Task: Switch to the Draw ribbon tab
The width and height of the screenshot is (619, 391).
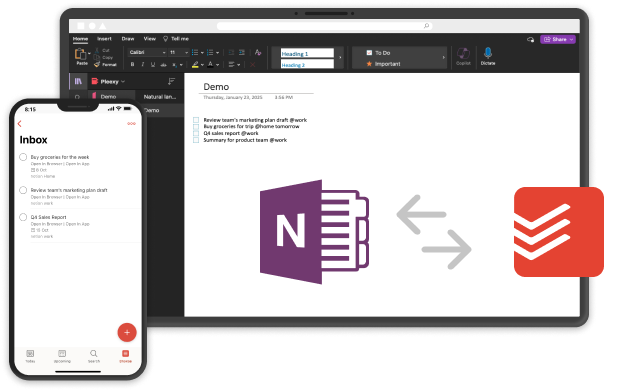Action: click(128, 39)
